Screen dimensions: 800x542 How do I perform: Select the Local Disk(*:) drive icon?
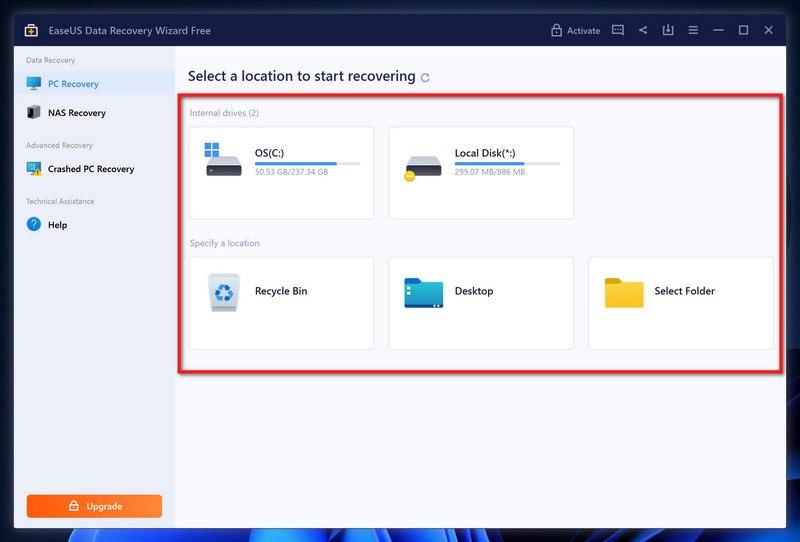(x=423, y=166)
